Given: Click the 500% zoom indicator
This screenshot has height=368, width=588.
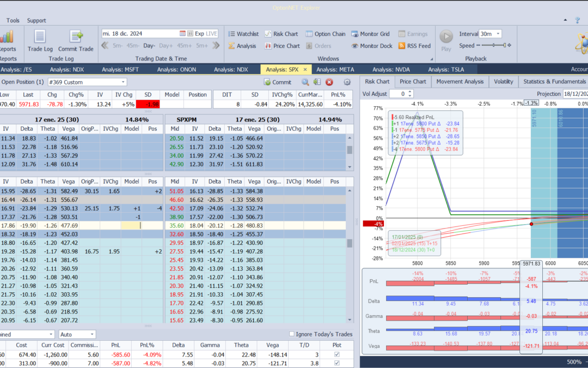Looking at the screenshot, I should pyautogui.click(x=574, y=362).
